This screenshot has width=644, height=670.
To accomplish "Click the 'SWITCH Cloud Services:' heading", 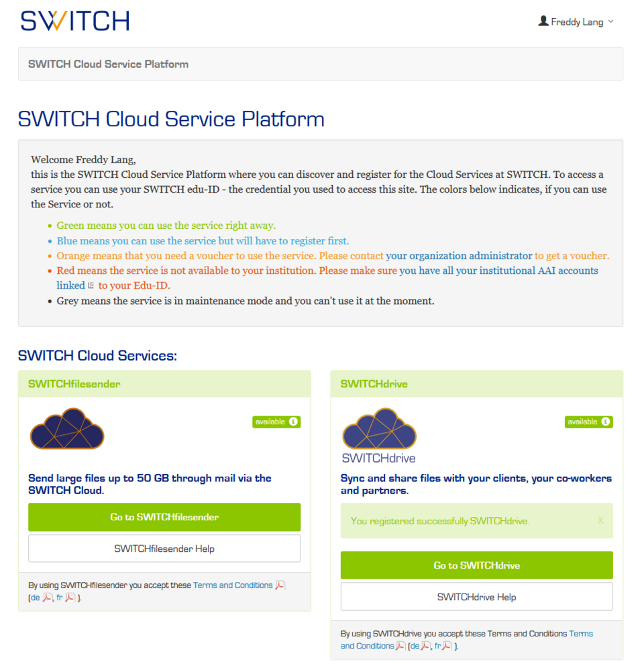I will 97,356.
